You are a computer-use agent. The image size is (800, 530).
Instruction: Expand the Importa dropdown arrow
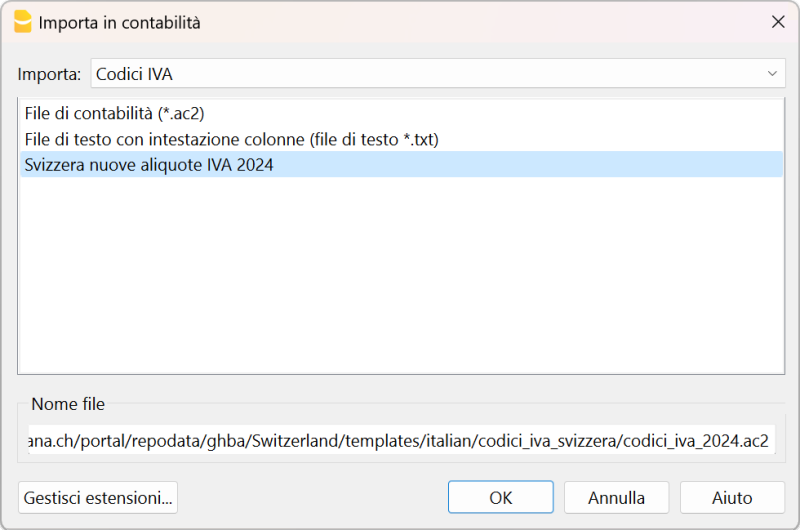[x=772, y=74]
